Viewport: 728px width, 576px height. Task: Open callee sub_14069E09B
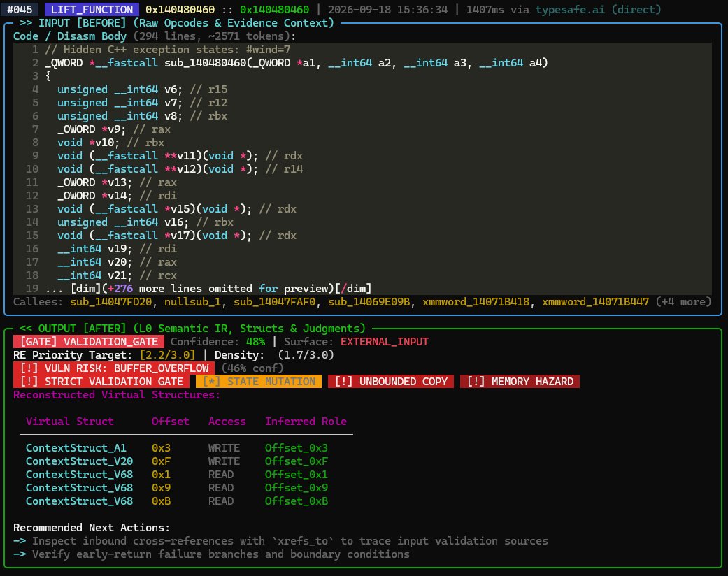point(369,302)
